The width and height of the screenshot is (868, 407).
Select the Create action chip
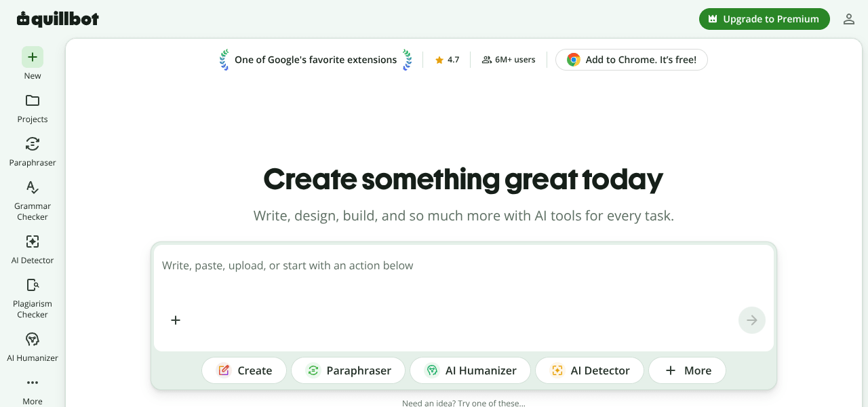tap(244, 370)
